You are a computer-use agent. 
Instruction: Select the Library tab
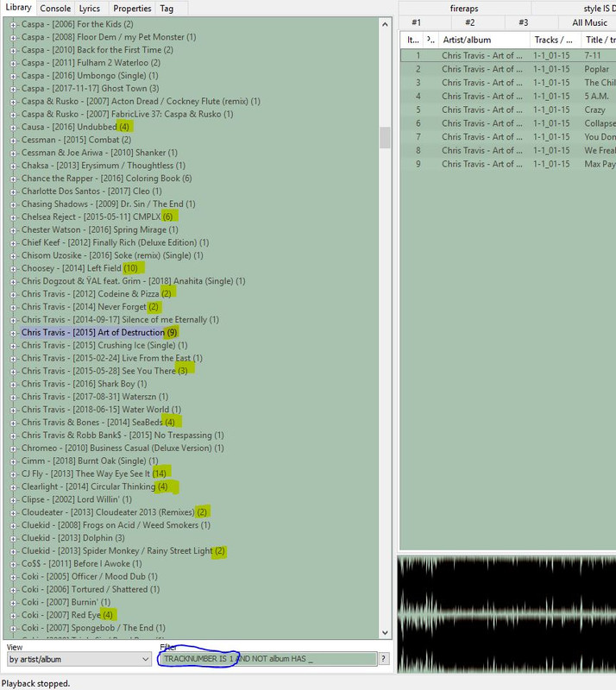coord(18,8)
